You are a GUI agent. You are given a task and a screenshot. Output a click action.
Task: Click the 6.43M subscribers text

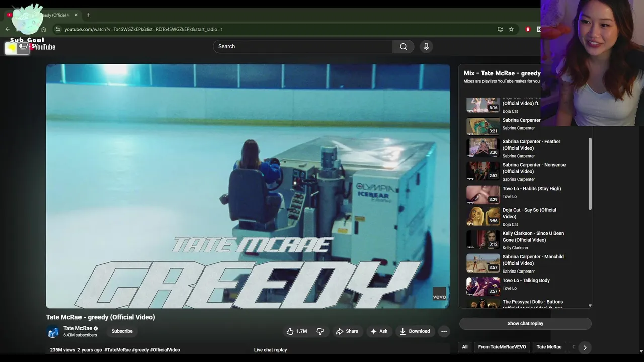tap(80, 335)
